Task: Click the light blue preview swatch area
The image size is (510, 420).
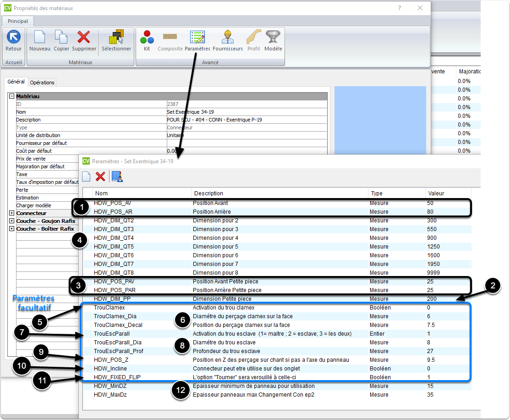Action: click(x=379, y=119)
